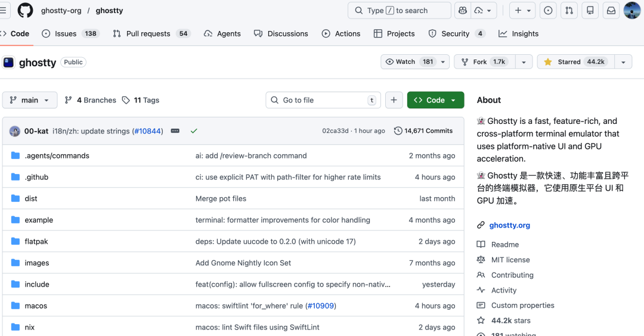Click the commit history clock icon
644x336 pixels.
(x=398, y=131)
